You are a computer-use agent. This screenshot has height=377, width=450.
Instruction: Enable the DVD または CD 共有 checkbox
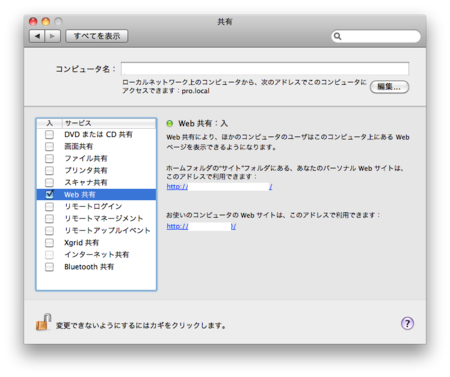[x=49, y=134]
